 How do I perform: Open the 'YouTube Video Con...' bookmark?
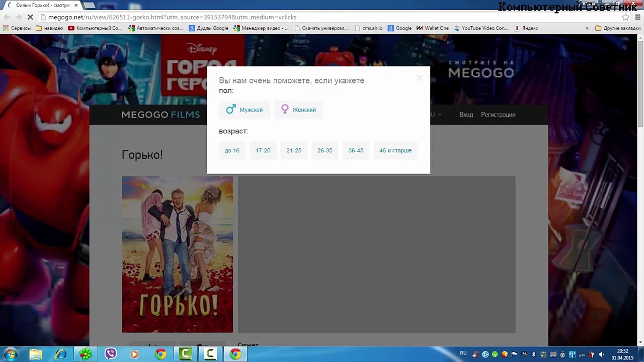coord(481,28)
